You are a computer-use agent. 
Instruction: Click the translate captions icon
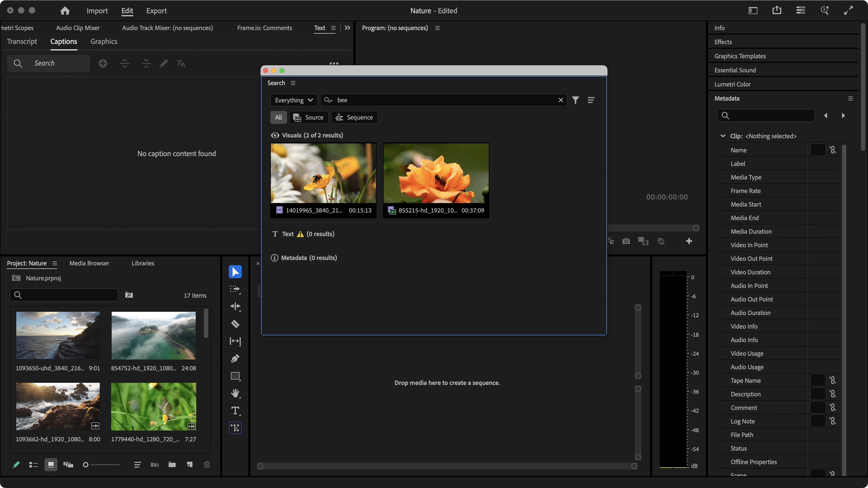pyautogui.click(x=181, y=63)
